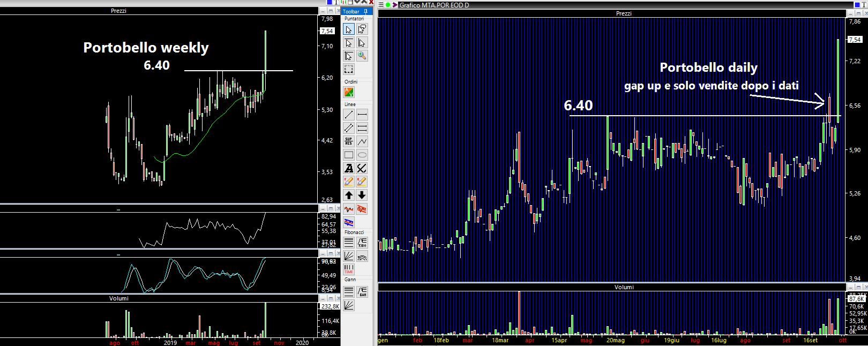Screen dimensions: 868x346
Task: Select the FIBO levels tool
Action: [x=362, y=243]
